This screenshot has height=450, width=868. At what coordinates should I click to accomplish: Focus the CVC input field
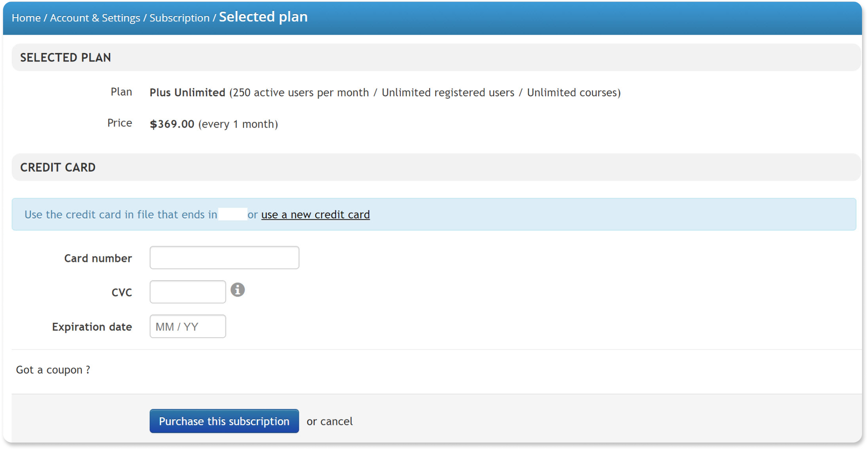pyautogui.click(x=188, y=292)
